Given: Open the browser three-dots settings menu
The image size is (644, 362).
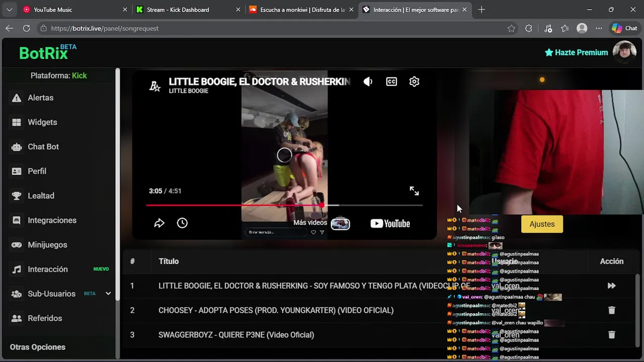Looking at the screenshot, I should 599,29.
